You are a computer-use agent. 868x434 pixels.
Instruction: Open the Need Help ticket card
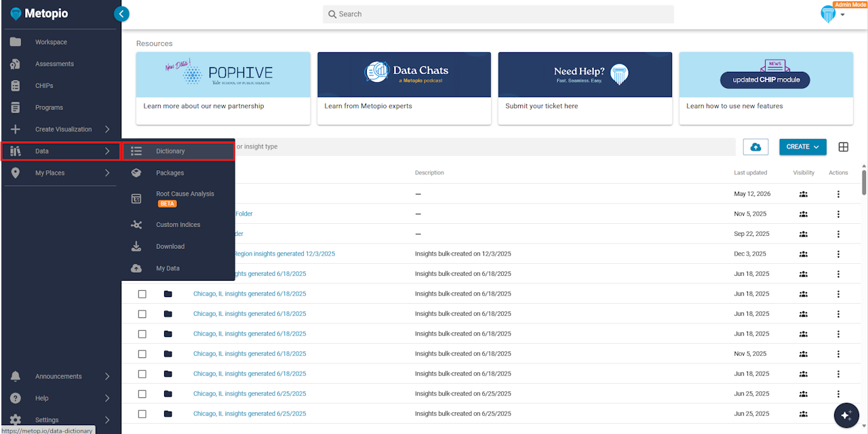click(585, 88)
